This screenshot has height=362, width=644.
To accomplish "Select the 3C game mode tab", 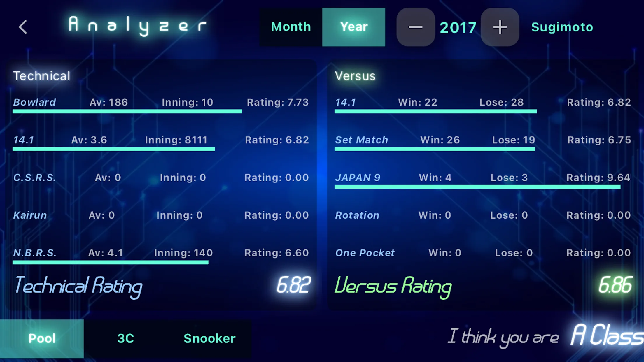I will 125,338.
